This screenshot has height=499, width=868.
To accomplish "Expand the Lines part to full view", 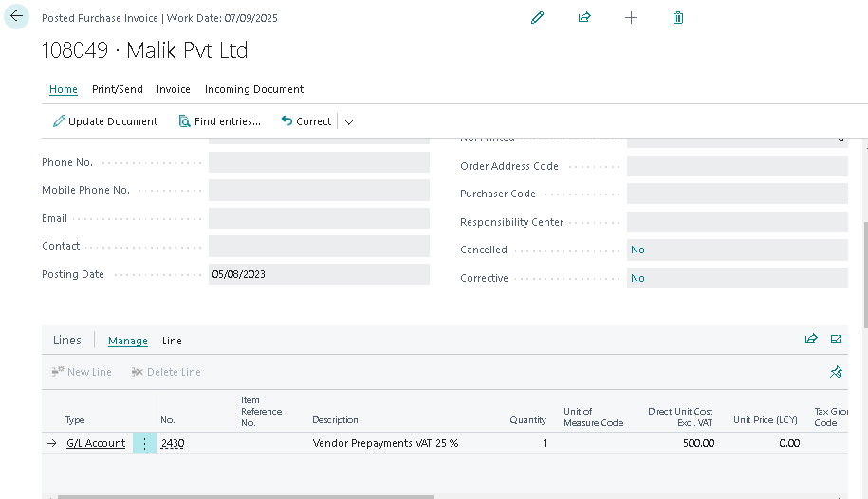I will point(836,339).
